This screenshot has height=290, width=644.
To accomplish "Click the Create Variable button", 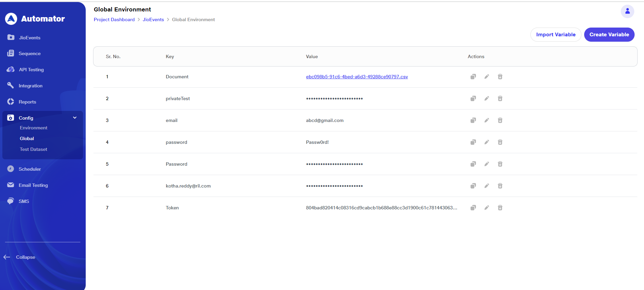I will pos(609,35).
